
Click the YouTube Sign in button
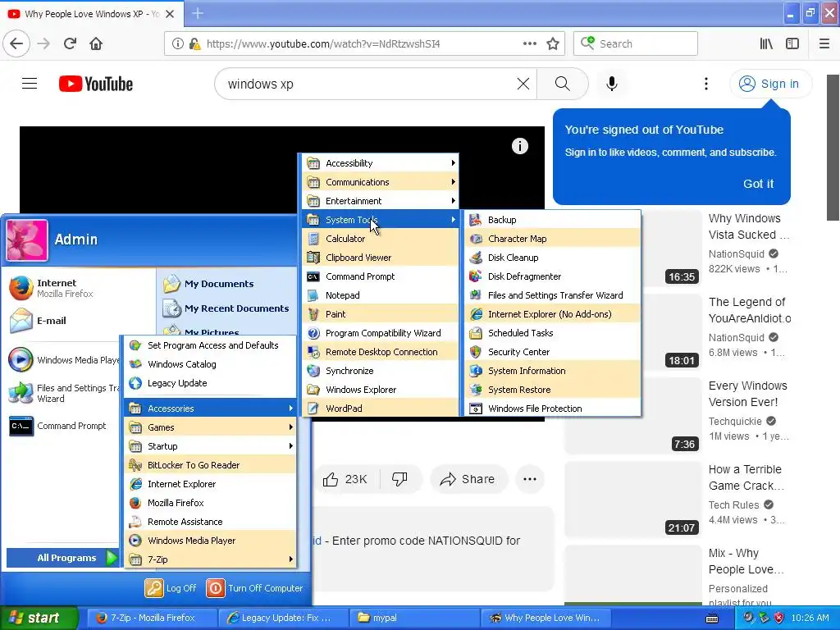tap(769, 84)
